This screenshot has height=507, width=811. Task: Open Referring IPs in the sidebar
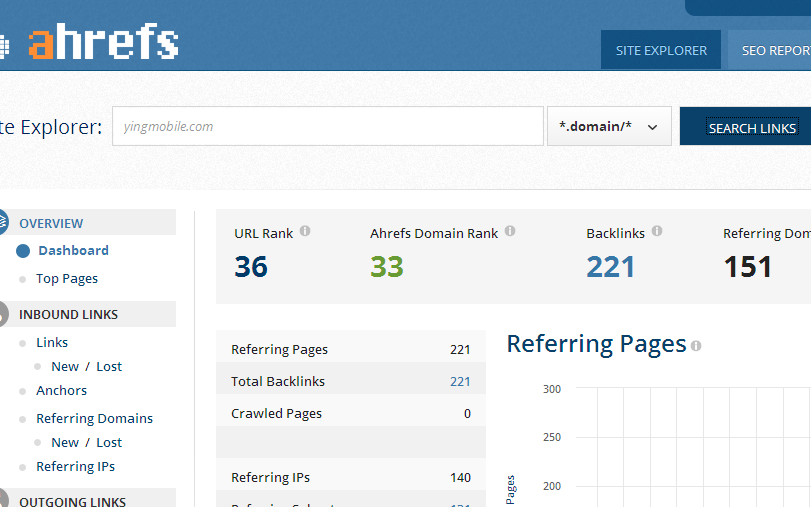[76, 467]
